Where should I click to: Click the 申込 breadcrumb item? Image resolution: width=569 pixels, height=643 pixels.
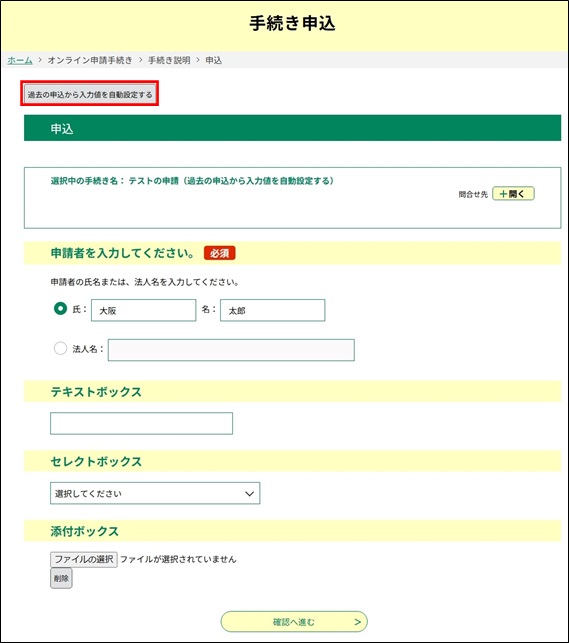(x=214, y=60)
